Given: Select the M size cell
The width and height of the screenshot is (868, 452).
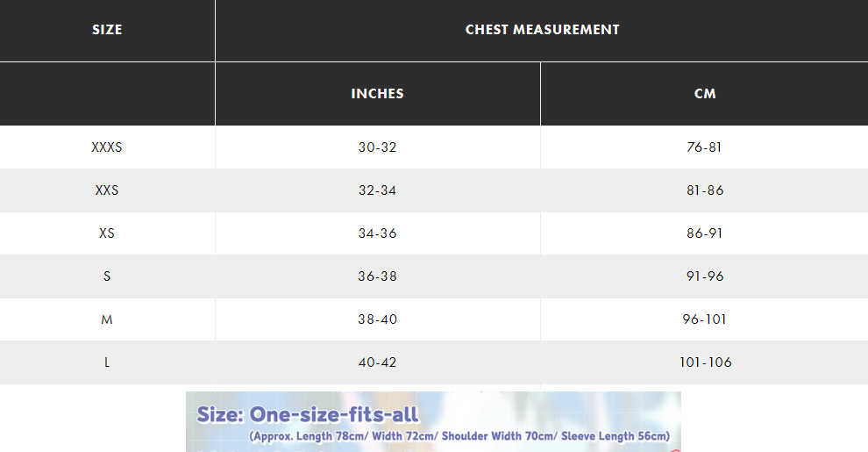Looking at the screenshot, I should pyautogui.click(x=107, y=319).
